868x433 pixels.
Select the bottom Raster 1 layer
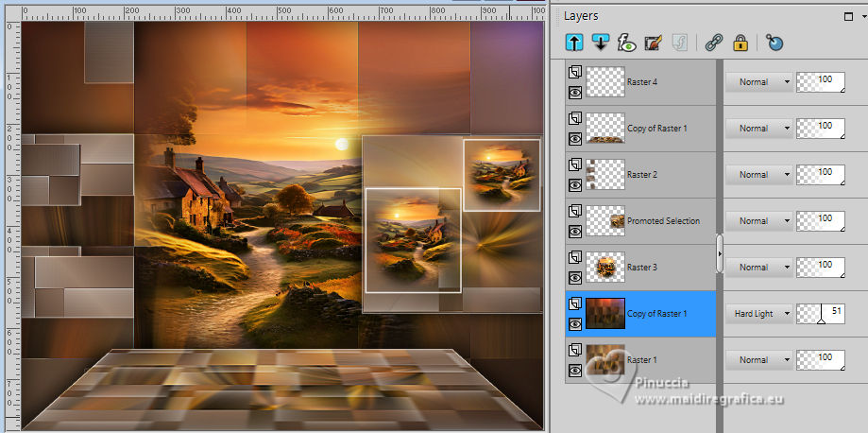point(642,360)
